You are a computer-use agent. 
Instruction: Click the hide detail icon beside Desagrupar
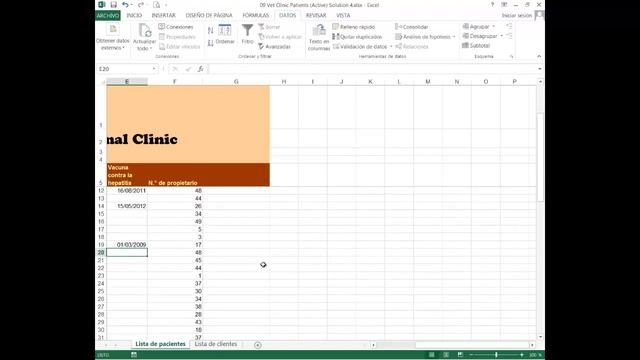(x=509, y=36)
